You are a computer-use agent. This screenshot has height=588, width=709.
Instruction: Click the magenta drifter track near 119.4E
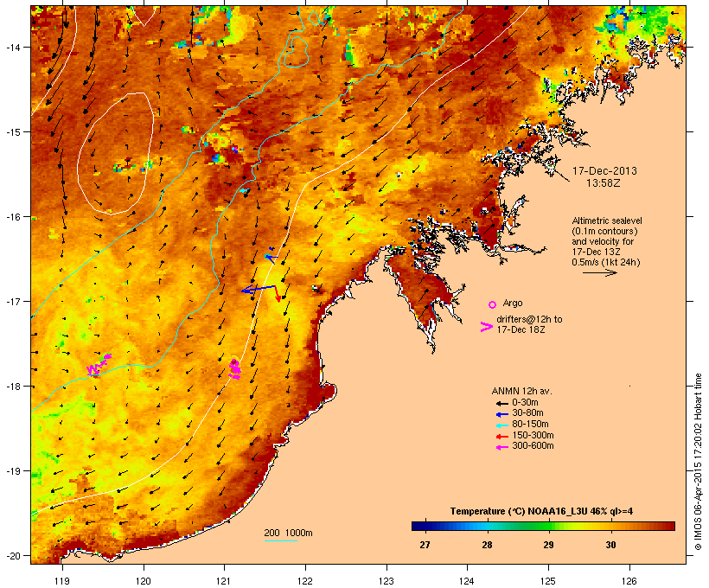pos(99,366)
